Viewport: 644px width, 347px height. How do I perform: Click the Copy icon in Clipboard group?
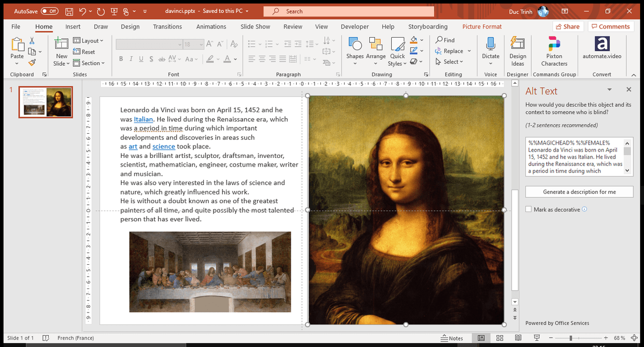(32, 52)
